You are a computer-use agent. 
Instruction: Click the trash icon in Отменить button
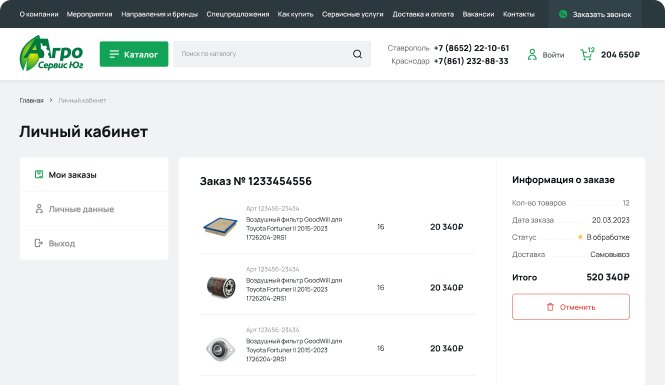(x=550, y=307)
